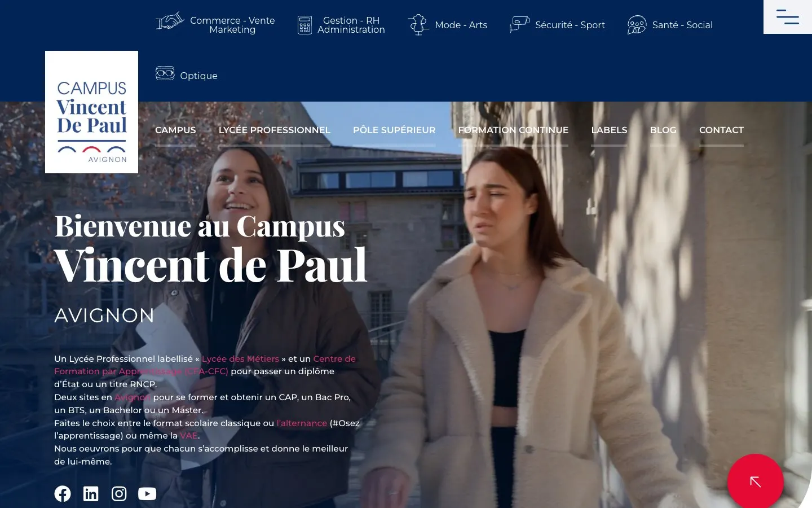
Task: Click the glasses icon for Optique
Action: click(165, 74)
